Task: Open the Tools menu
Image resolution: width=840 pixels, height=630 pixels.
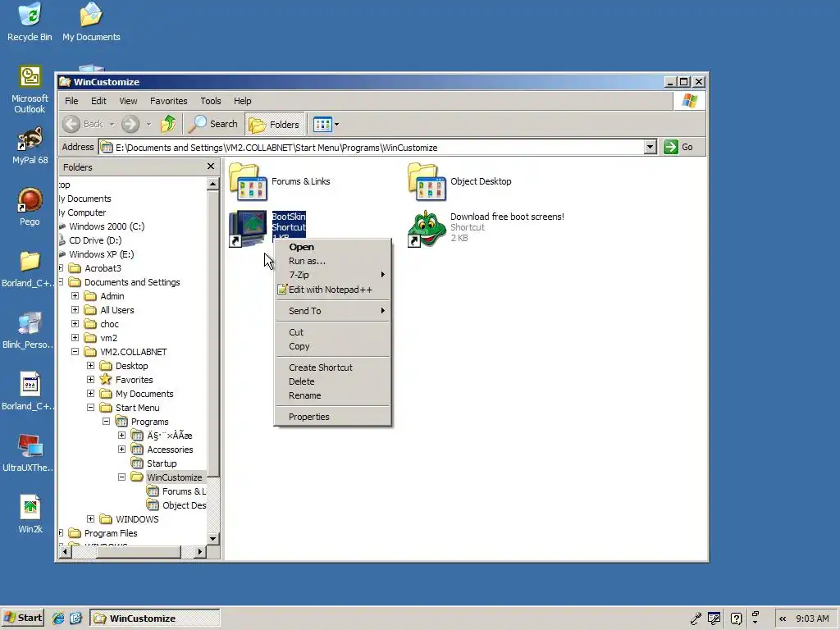Action: pos(211,101)
